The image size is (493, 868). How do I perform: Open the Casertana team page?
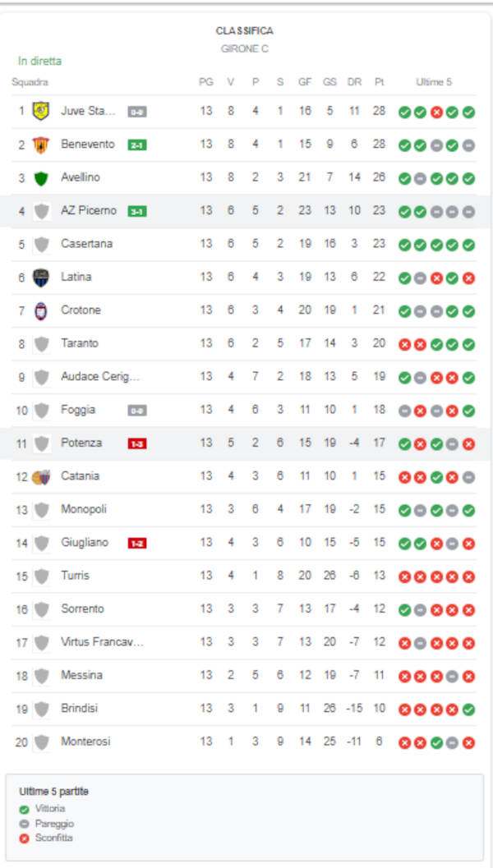[86, 244]
